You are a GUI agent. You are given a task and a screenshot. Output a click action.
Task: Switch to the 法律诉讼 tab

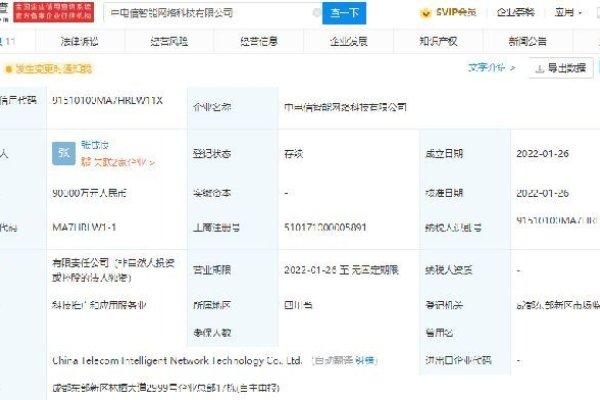click(80, 41)
